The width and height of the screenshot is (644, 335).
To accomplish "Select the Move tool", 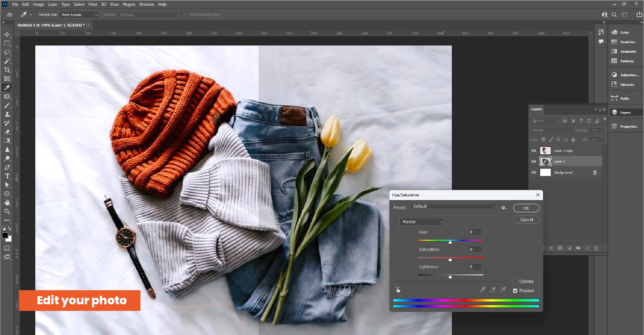I will pos(7,34).
